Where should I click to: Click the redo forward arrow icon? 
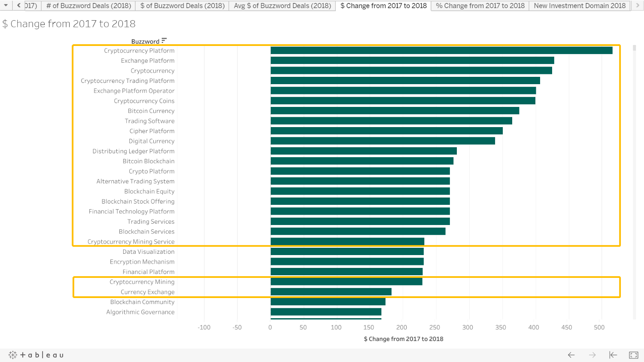[592, 355]
